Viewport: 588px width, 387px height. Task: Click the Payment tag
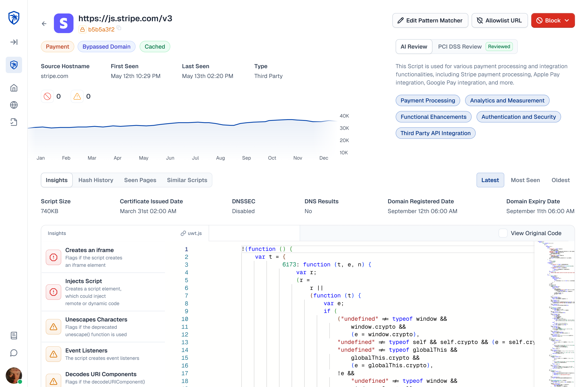(57, 46)
